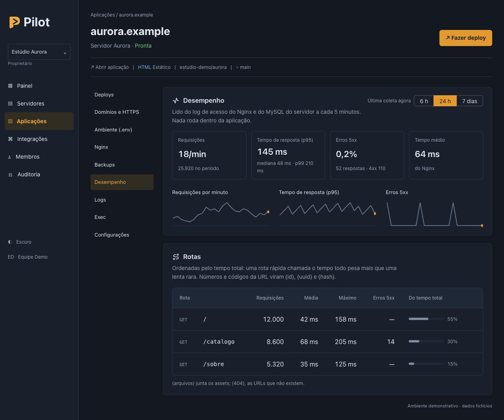Image resolution: width=504 pixels, height=420 pixels.
Task: Click the Desempenho pulse icon
Action: [176, 100]
